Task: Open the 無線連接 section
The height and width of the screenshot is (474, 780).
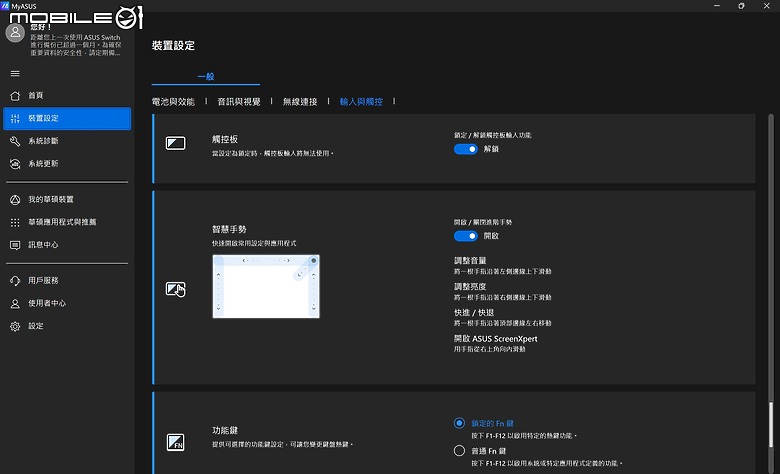Action: [300, 101]
